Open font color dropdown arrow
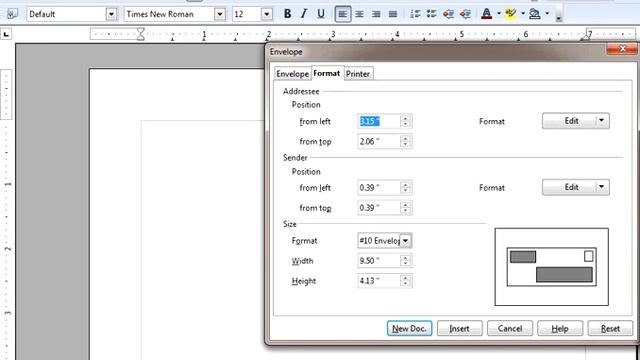The height and width of the screenshot is (360, 640). click(499, 14)
